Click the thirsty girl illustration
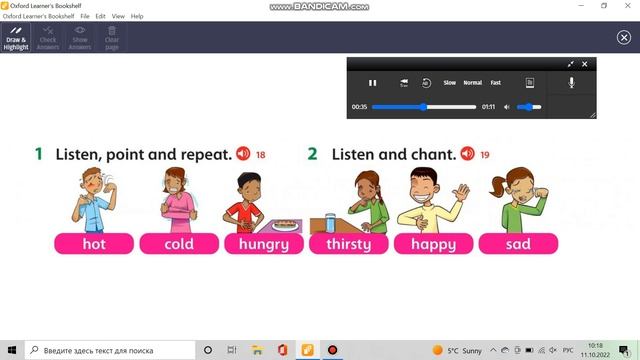The width and height of the screenshot is (640, 360). click(x=350, y=202)
